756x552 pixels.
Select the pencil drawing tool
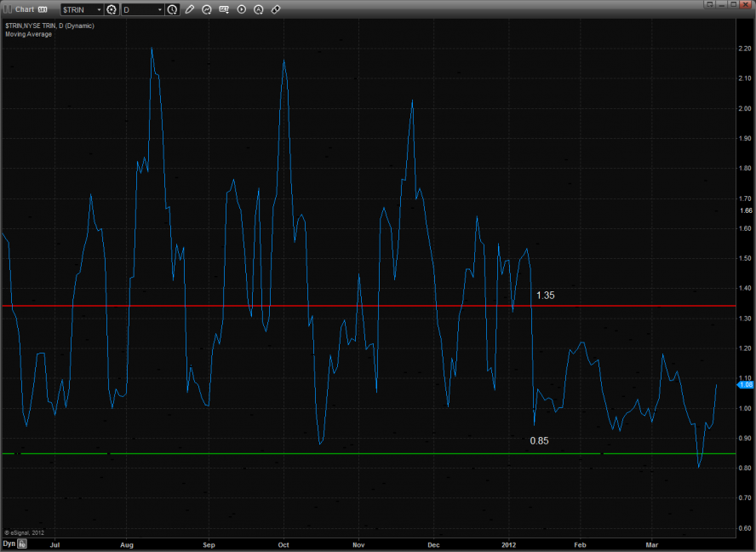[x=190, y=9]
